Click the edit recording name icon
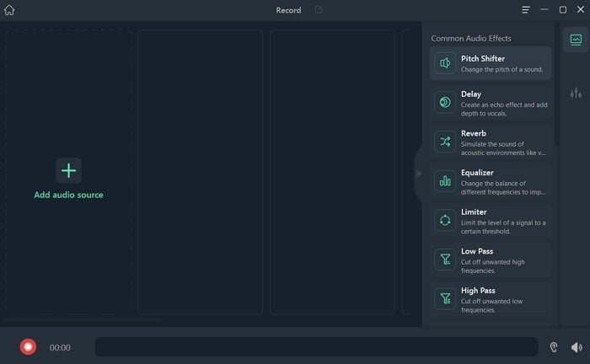 (318, 10)
